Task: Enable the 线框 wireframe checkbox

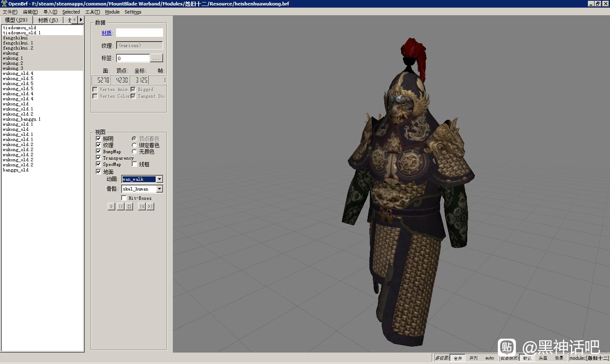Action: tap(134, 164)
